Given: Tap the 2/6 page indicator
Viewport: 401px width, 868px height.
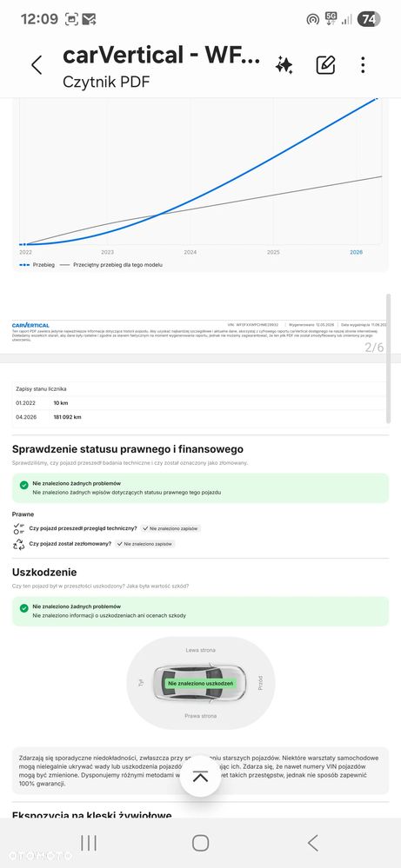Looking at the screenshot, I should pyautogui.click(x=374, y=348).
